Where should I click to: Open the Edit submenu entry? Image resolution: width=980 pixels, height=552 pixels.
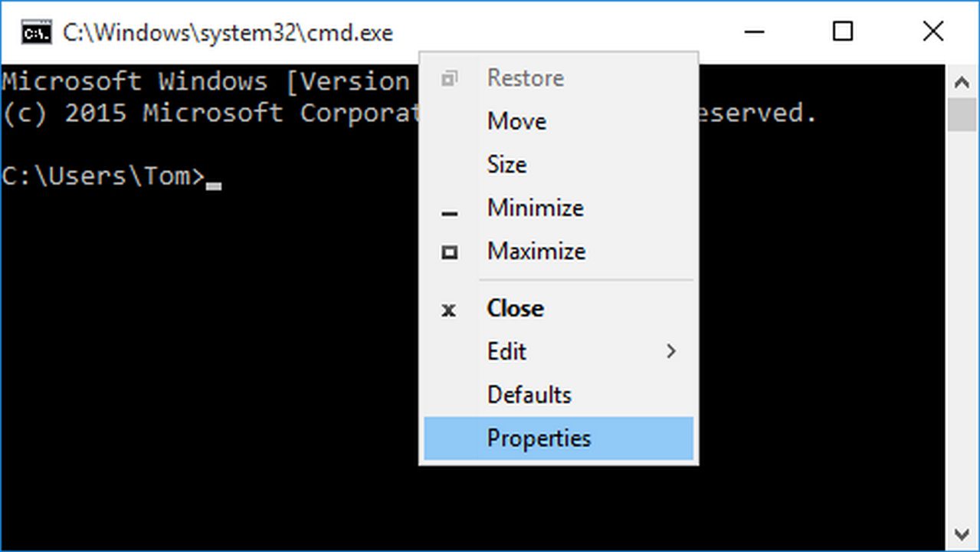tap(506, 352)
